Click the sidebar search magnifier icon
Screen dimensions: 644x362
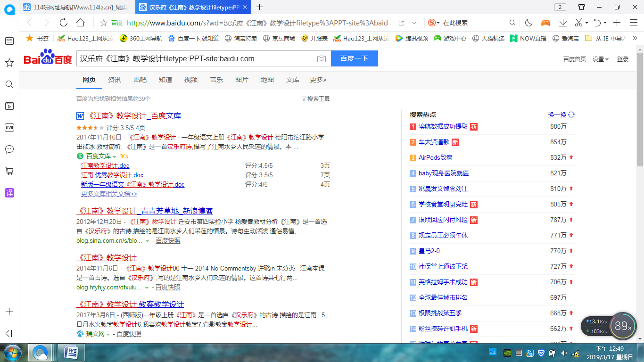click(9, 84)
